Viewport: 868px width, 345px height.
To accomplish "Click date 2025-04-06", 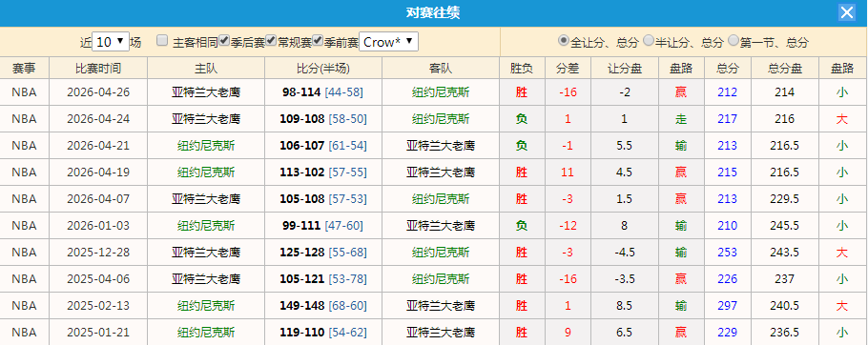I will (98, 278).
